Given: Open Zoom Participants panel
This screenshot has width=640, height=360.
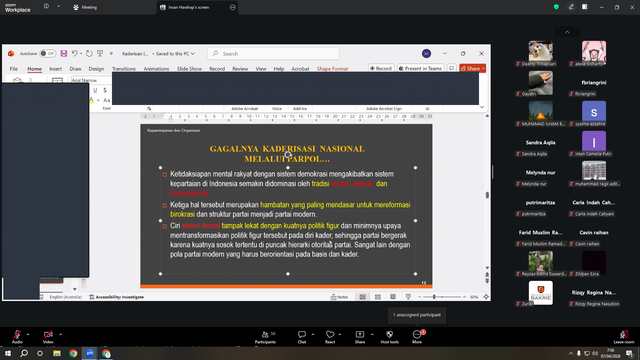Looking at the screenshot, I should (266, 337).
